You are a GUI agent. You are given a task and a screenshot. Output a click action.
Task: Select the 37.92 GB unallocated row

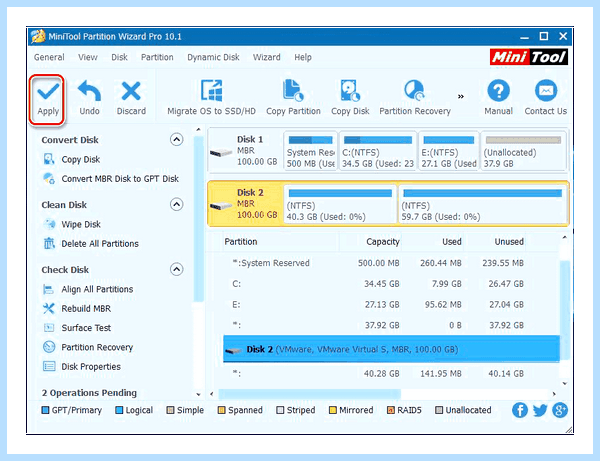click(391, 325)
